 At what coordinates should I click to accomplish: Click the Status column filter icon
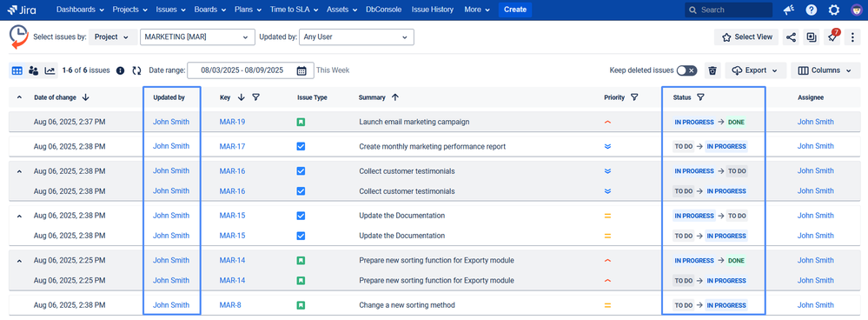[x=700, y=97]
